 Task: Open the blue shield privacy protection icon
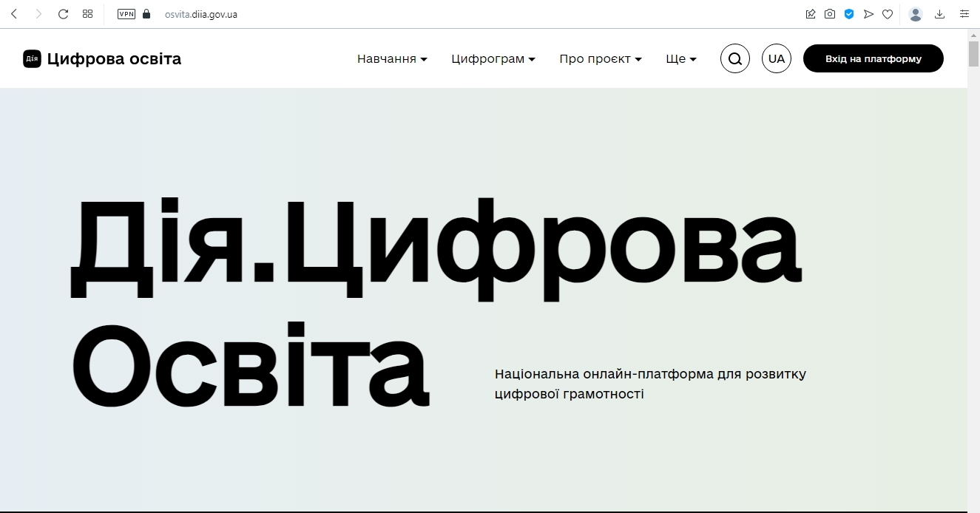click(x=849, y=14)
